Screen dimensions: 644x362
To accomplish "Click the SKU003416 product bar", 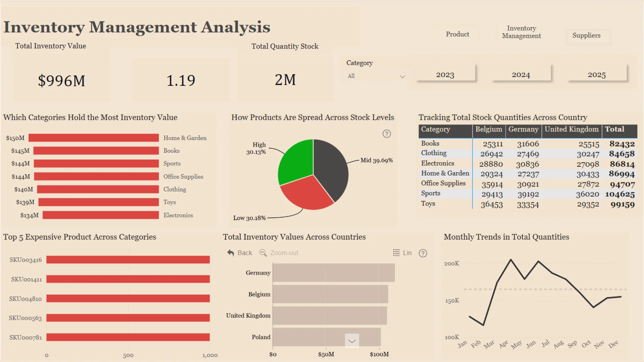I will click(128, 260).
